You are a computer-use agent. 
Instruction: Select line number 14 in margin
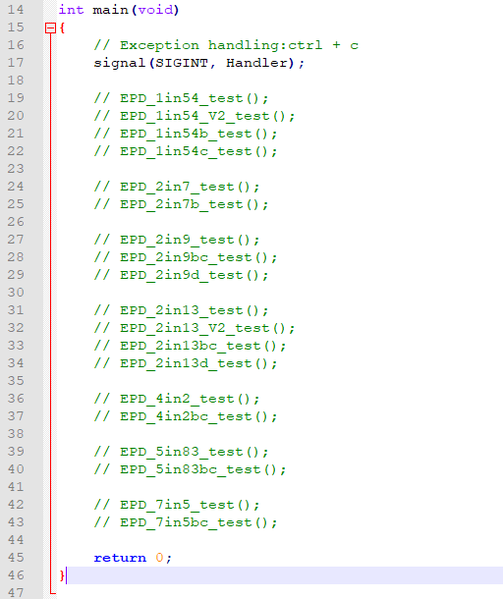(16, 10)
